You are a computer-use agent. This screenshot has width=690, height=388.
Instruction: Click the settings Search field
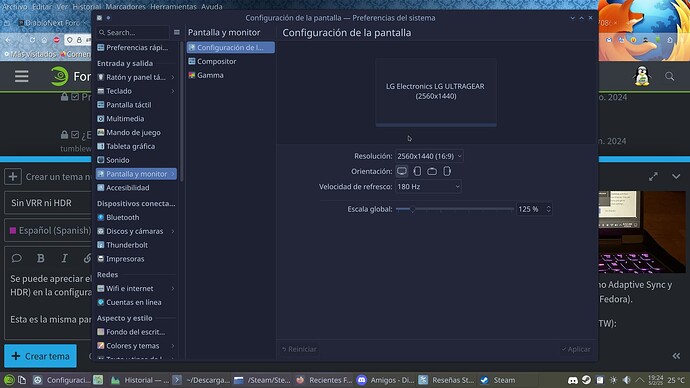[133, 32]
